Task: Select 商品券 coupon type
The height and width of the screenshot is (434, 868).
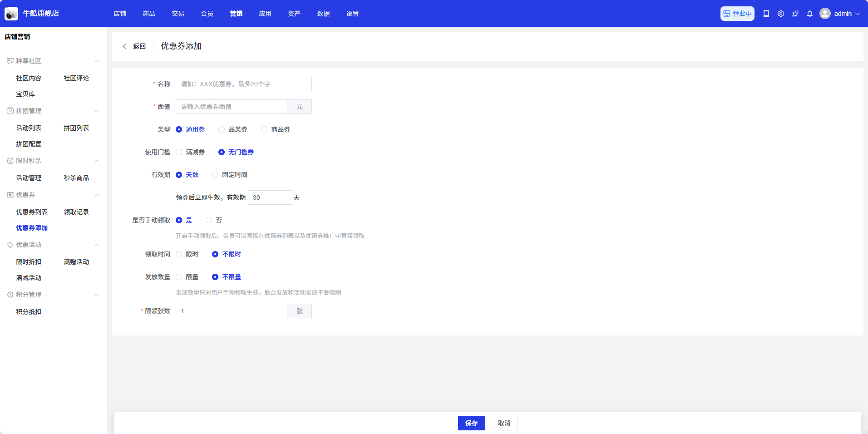Action: click(276, 129)
